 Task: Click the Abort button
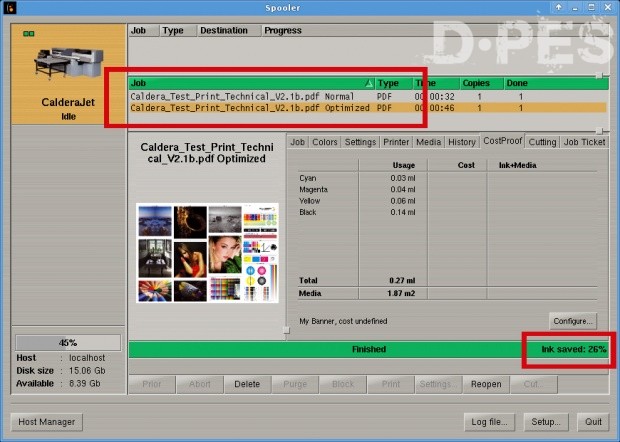coord(200,384)
